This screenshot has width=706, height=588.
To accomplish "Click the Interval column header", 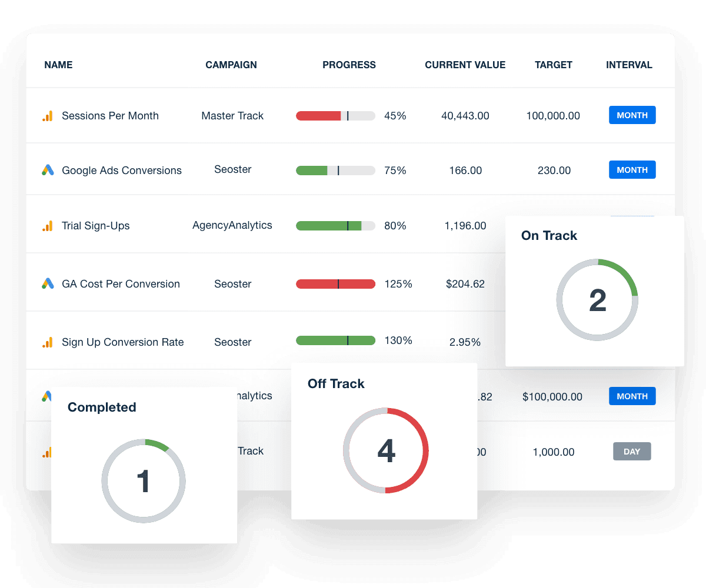I will point(629,65).
